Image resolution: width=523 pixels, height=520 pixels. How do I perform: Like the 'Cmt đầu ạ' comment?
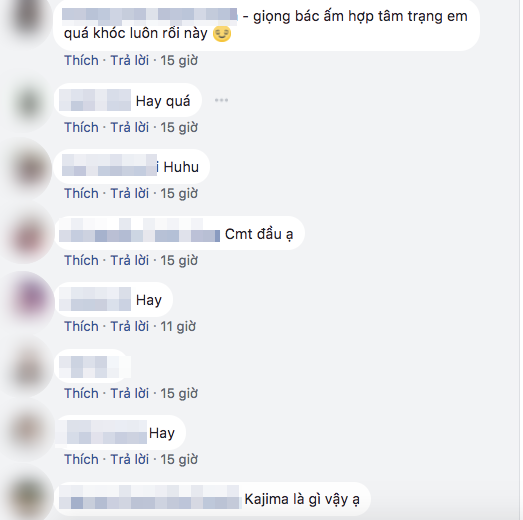(x=81, y=261)
